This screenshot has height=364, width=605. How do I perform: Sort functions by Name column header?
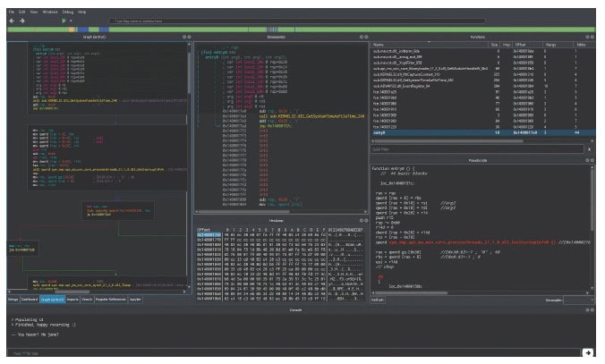click(379, 43)
